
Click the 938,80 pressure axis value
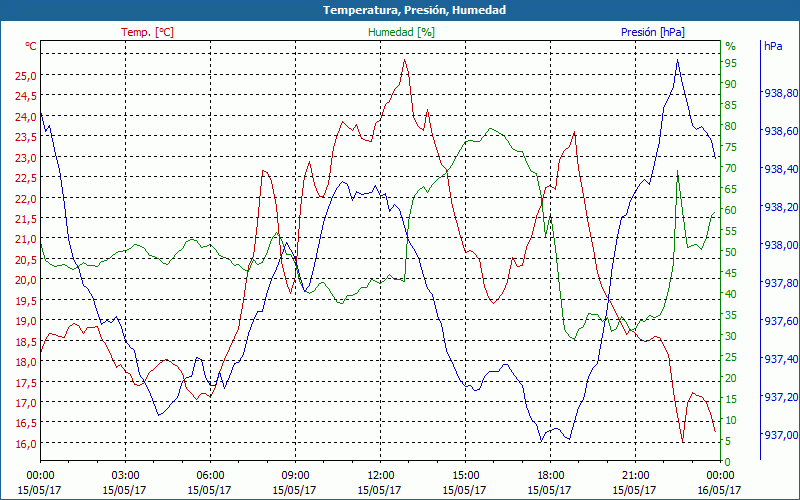(781, 93)
